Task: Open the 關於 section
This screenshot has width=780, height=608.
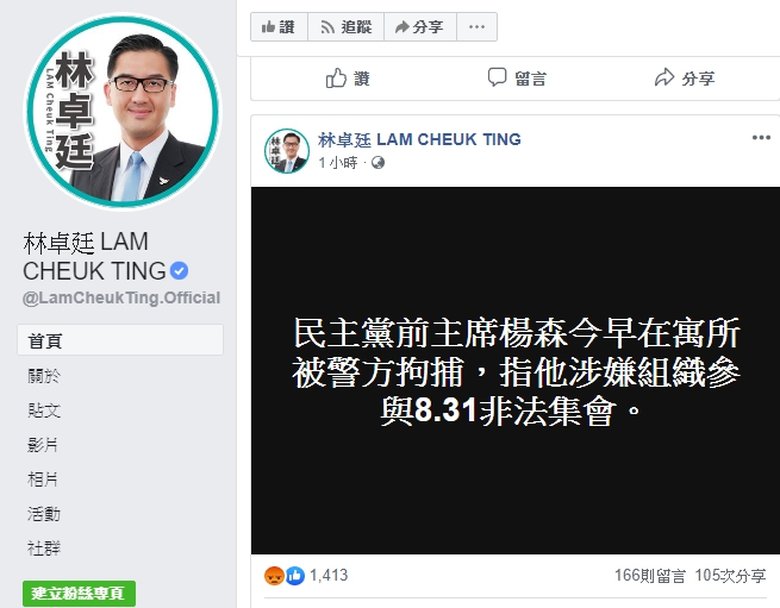Action: tap(44, 376)
